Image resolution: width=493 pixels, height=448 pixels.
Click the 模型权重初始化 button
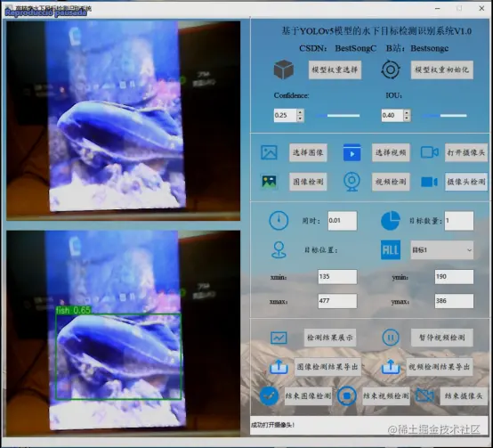[441, 69]
